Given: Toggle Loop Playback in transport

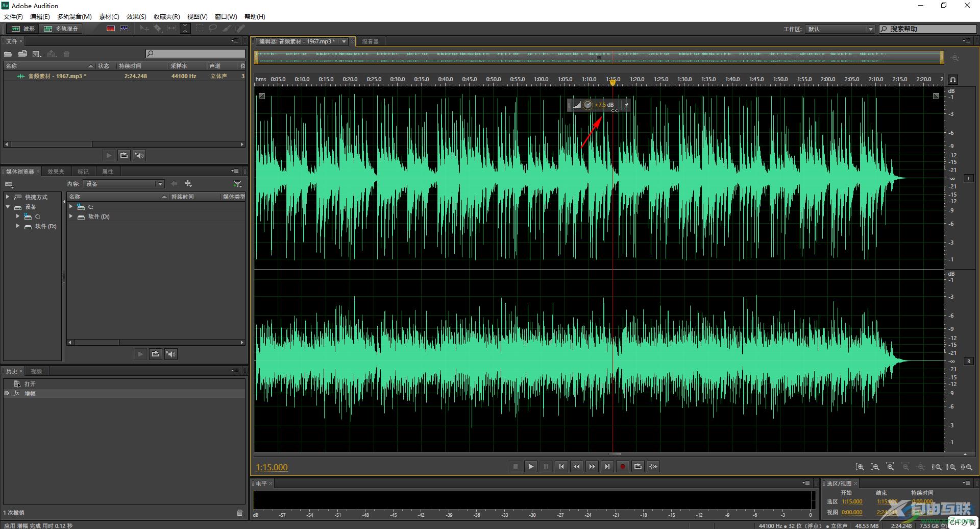Looking at the screenshot, I should tap(638, 466).
